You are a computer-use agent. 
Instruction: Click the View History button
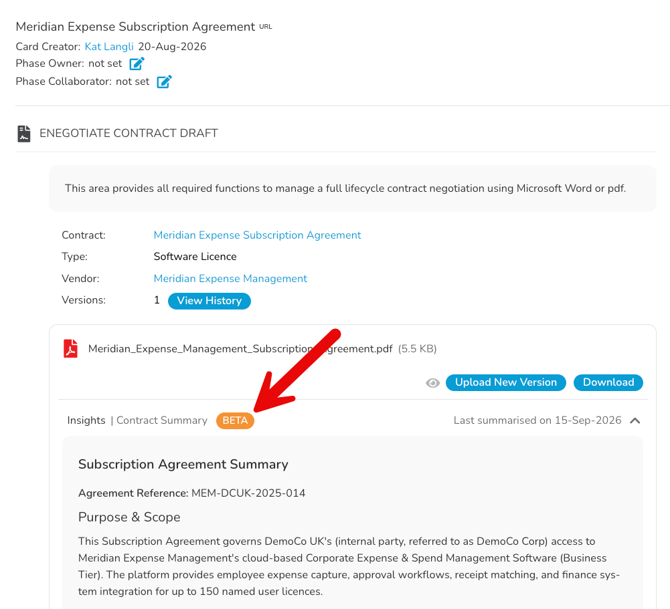coord(209,301)
